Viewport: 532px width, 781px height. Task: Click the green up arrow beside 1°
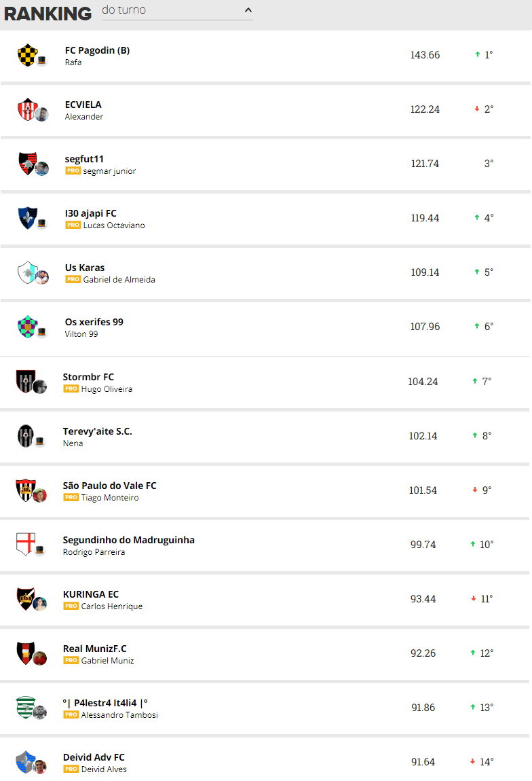point(477,54)
